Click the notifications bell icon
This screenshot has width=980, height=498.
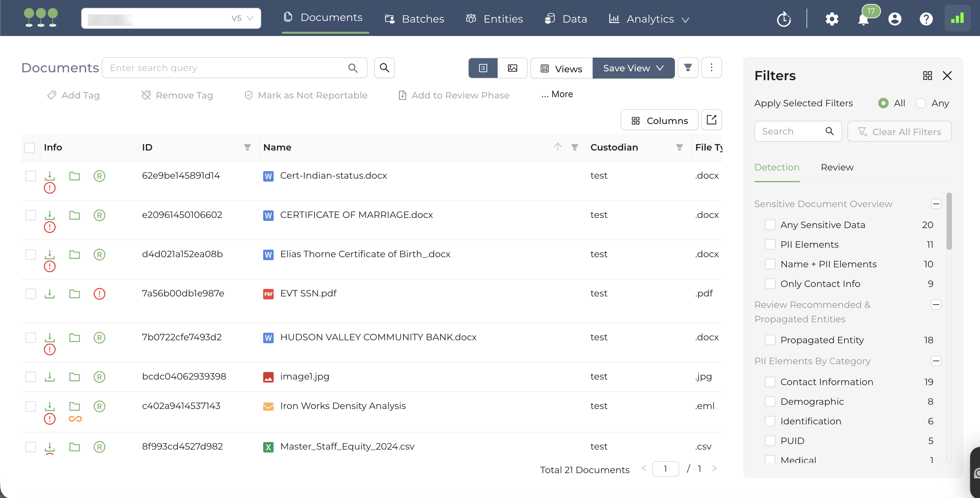pos(863,19)
